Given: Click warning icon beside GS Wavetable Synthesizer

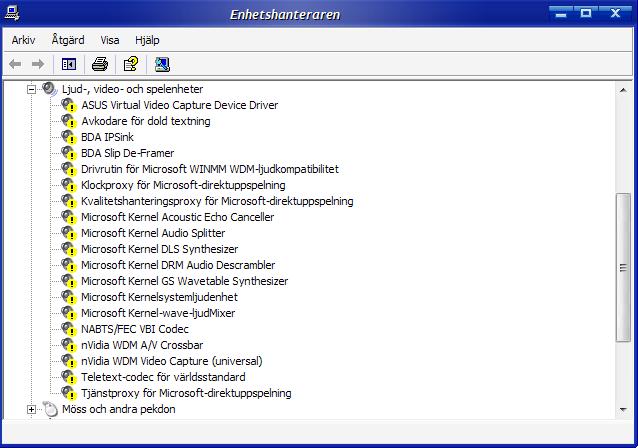Looking at the screenshot, I should [69, 281].
